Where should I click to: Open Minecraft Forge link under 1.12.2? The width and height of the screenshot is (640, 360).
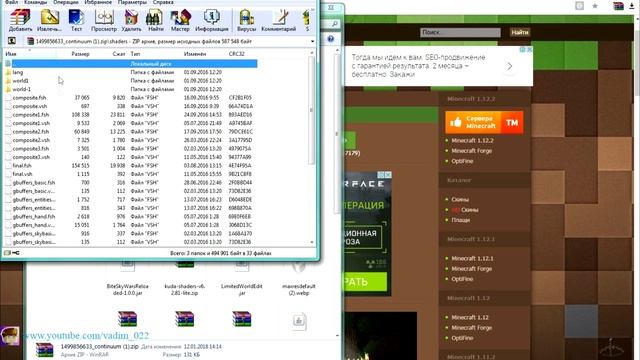pyautogui.click(x=471, y=151)
